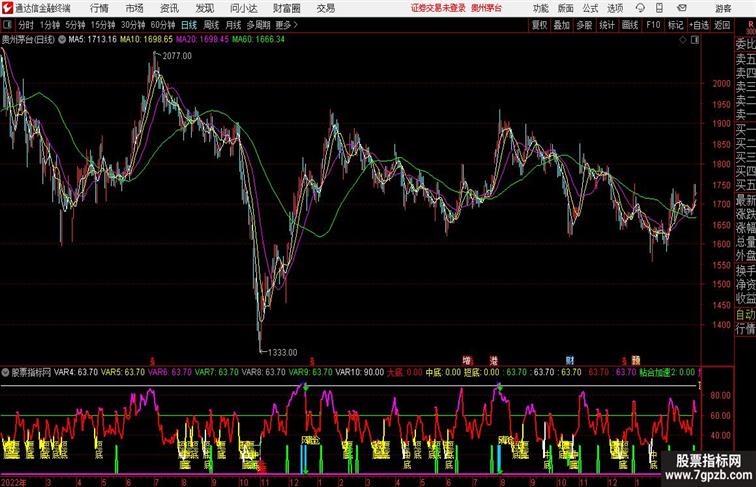This screenshot has height=487, width=756.
Task: Select the 周线 weekly period tab
Action: pyautogui.click(x=211, y=25)
